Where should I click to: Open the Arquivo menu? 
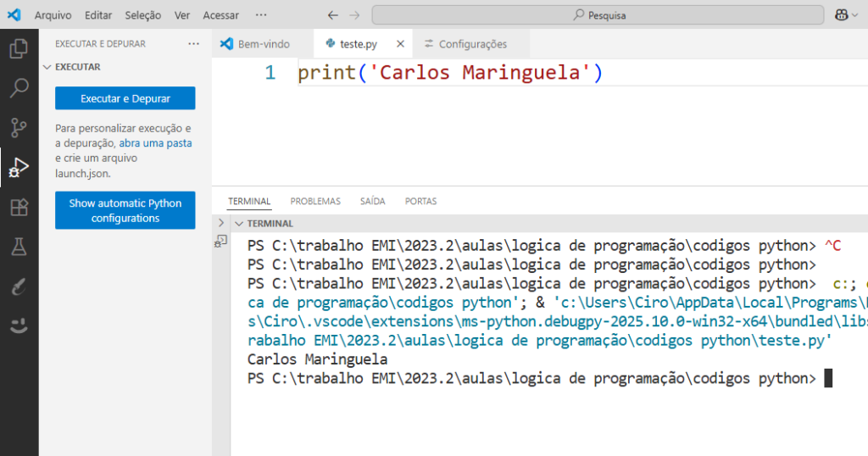[53, 15]
